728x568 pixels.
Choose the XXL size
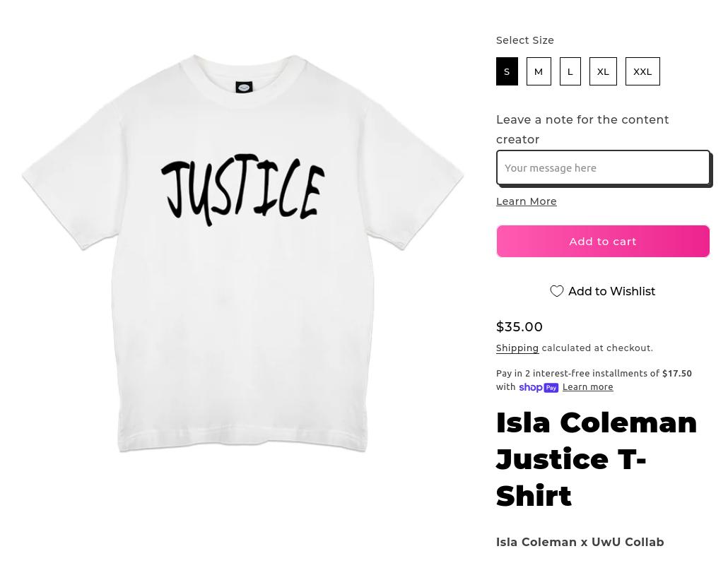coord(642,71)
